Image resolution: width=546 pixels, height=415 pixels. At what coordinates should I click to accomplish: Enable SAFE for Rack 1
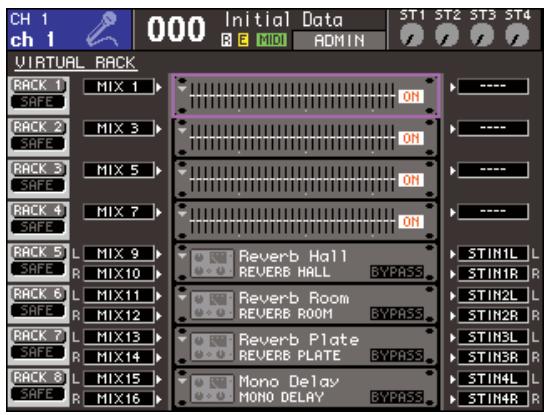38,102
